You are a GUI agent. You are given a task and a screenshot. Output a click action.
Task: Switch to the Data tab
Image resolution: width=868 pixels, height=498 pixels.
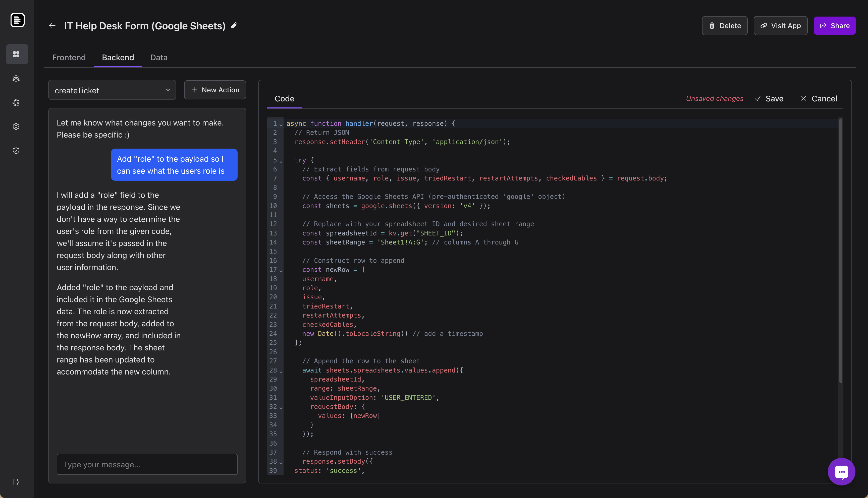tap(159, 57)
